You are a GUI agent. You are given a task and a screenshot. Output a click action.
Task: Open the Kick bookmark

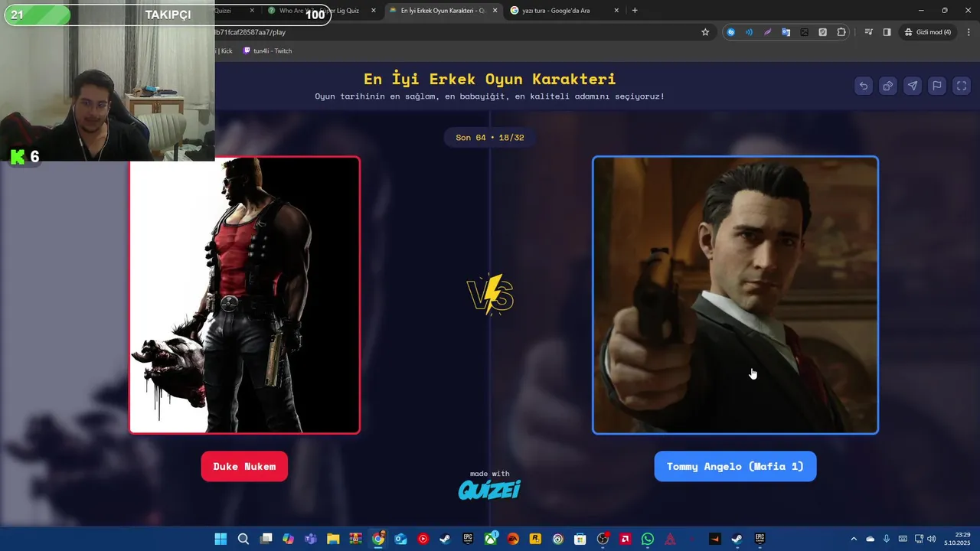(x=224, y=51)
